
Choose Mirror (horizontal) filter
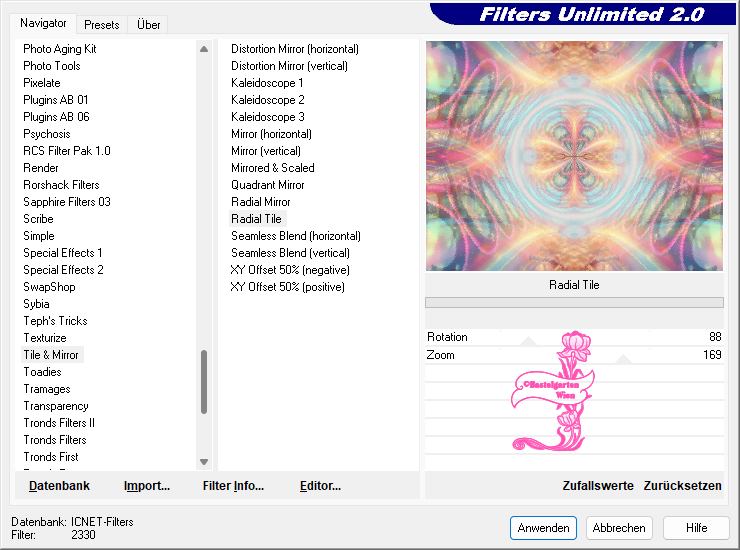[271, 134]
